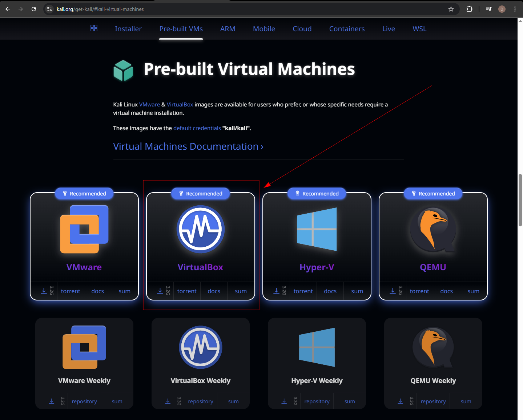Image resolution: width=523 pixels, height=420 pixels.
Task: Click the VirtualBox logo in the recommended card
Action: (201, 229)
